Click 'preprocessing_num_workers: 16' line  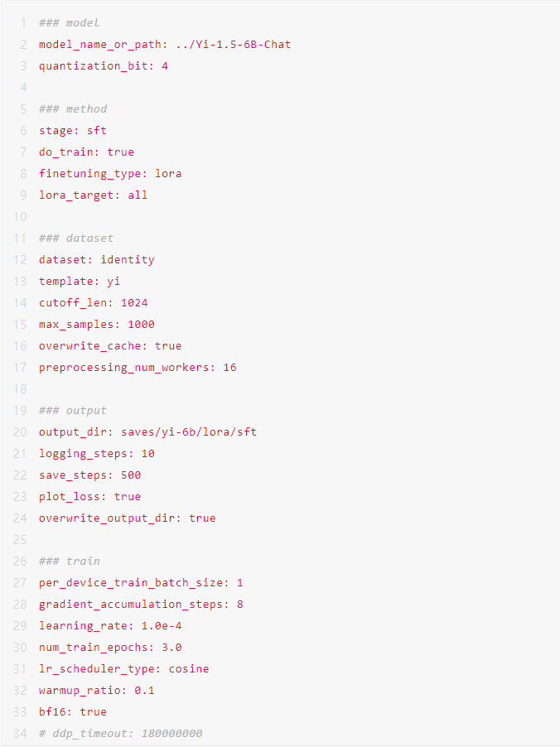pos(138,368)
